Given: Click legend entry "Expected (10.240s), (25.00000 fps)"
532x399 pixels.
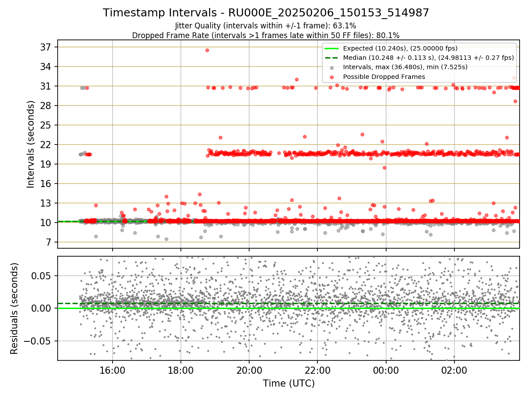Looking at the screenshot, I should pos(400,48).
